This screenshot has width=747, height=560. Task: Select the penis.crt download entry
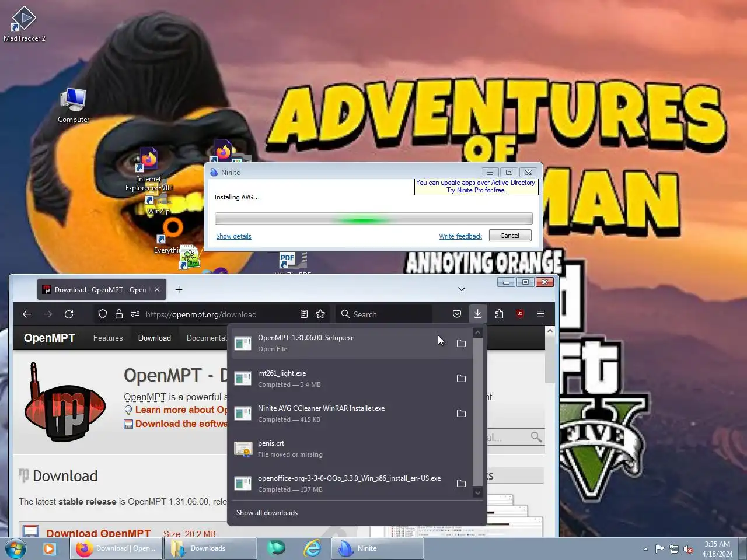[352, 448]
